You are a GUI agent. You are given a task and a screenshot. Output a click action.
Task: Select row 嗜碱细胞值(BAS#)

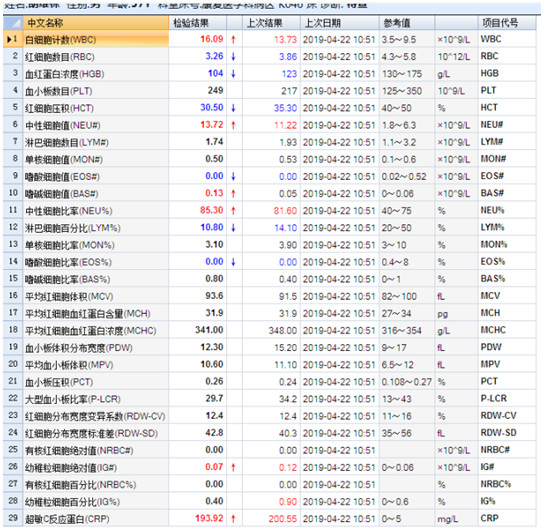269,193
